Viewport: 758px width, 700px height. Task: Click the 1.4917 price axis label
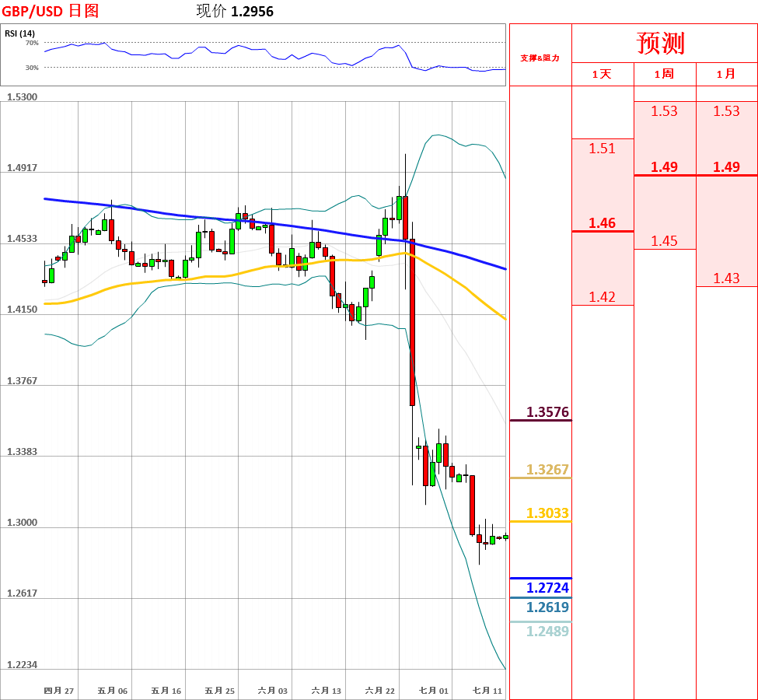coord(23,168)
